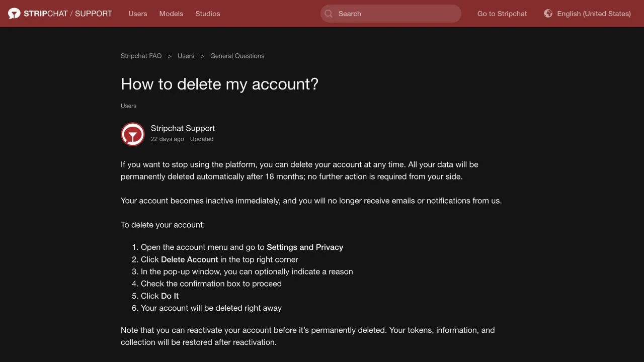Open the Studios menu item
The width and height of the screenshot is (644, 362).
(x=208, y=14)
